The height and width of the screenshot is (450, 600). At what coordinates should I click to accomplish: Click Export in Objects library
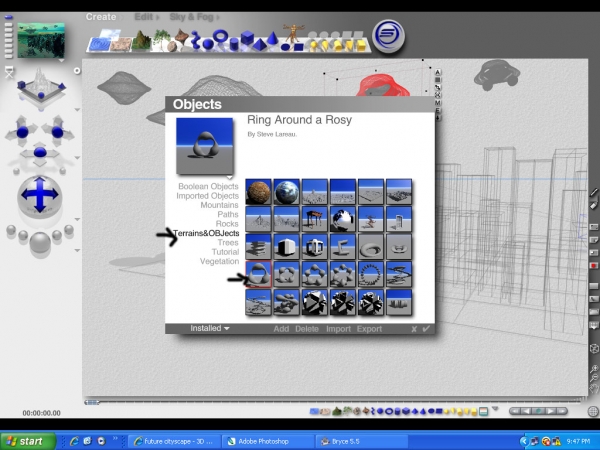tap(369, 329)
